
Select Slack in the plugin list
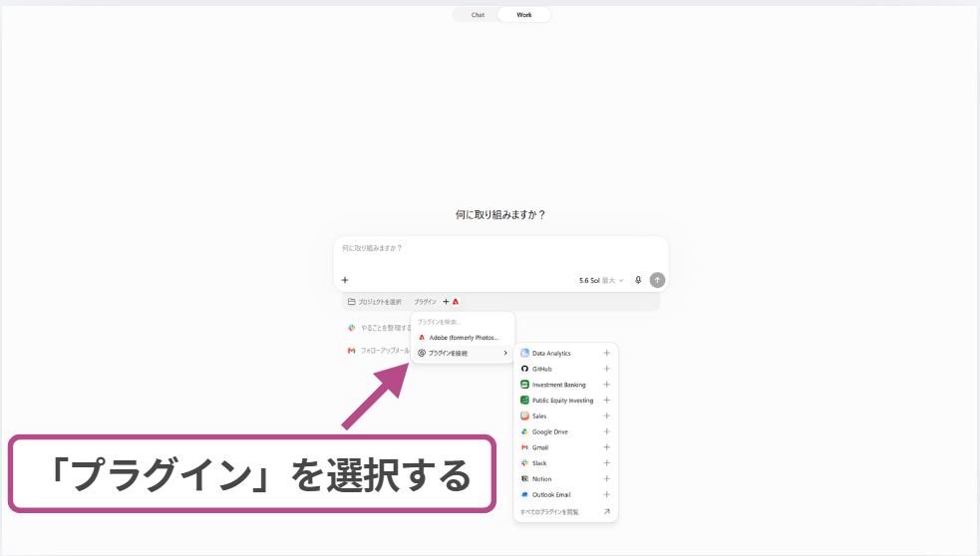click(x=539, y=463)
